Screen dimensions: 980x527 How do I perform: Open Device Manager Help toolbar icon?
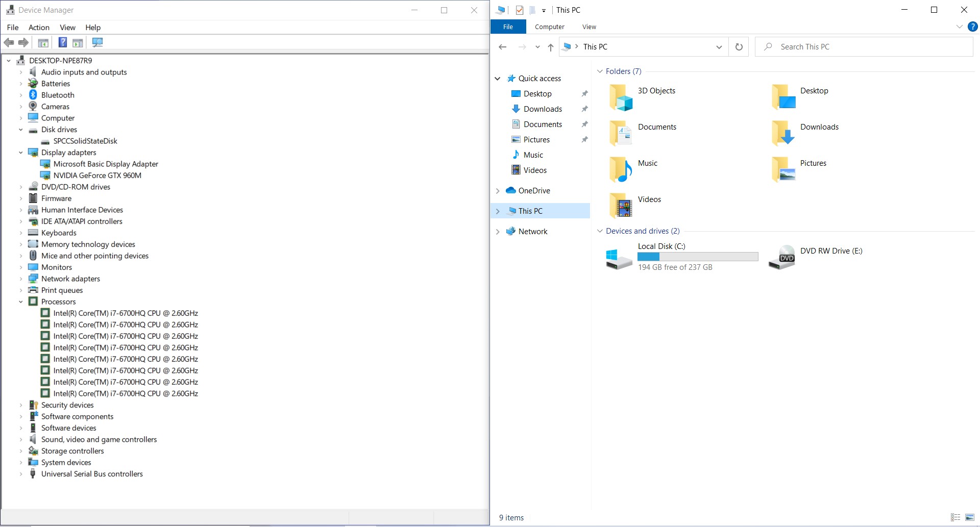pyautogui.click(x=63, y=42)
